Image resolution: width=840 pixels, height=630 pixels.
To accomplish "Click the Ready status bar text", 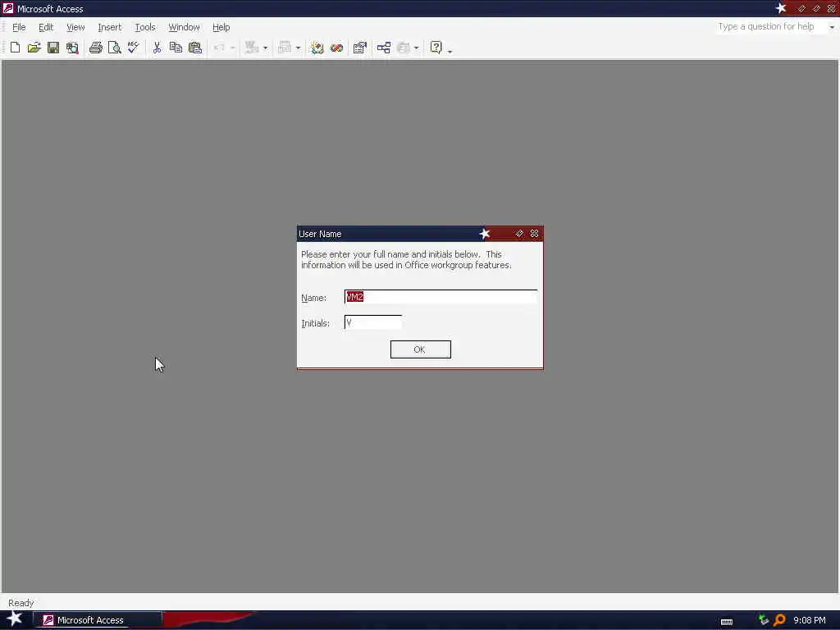I will coord(21,603).
